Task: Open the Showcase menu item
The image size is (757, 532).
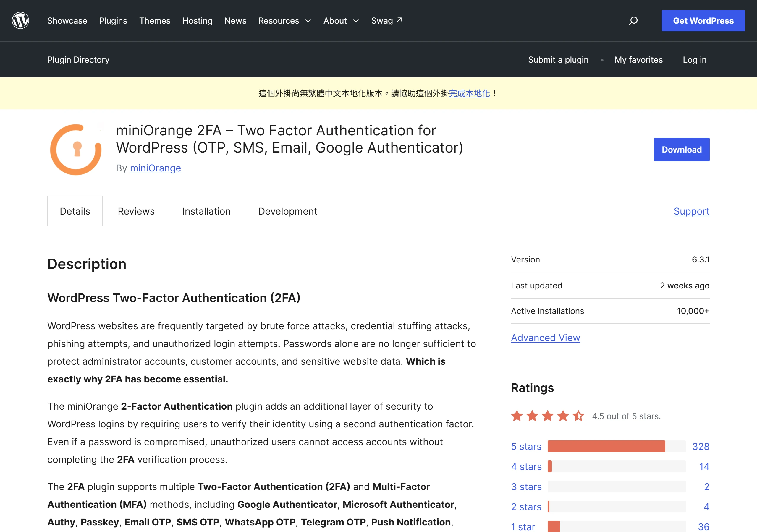Action: (x=67, y=21)
